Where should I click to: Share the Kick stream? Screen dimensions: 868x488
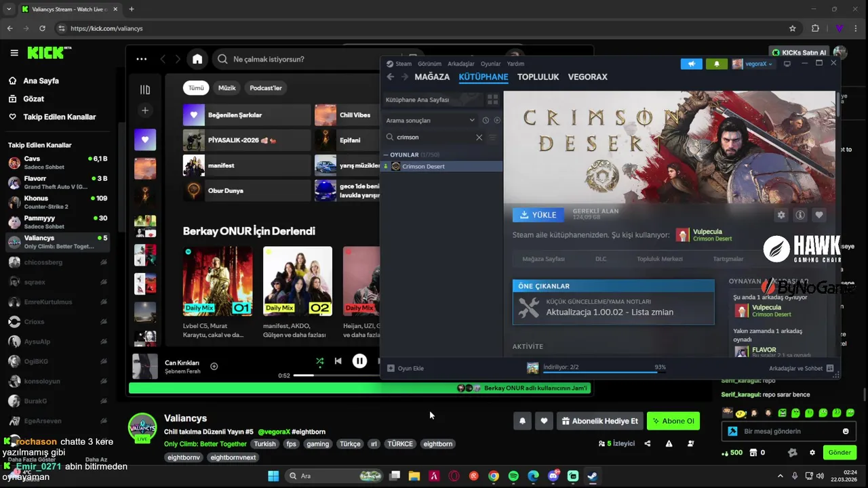pyautogui.click(x=648, y=444)
